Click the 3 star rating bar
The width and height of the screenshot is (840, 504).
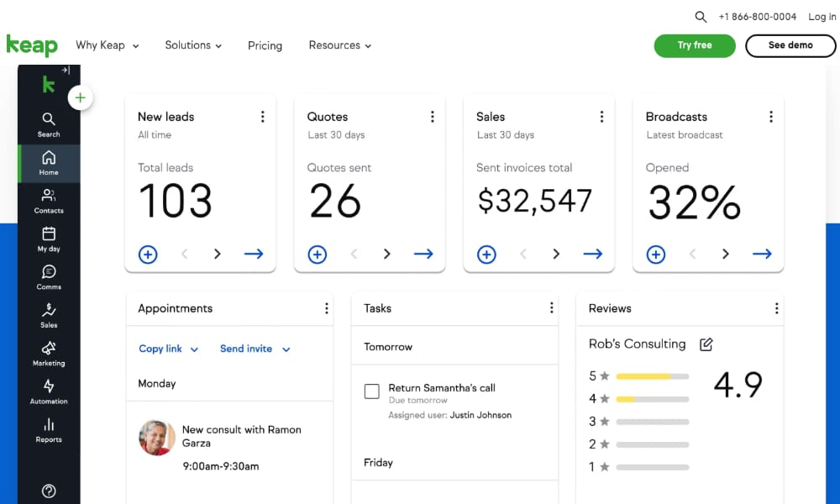tap(653, 422)
